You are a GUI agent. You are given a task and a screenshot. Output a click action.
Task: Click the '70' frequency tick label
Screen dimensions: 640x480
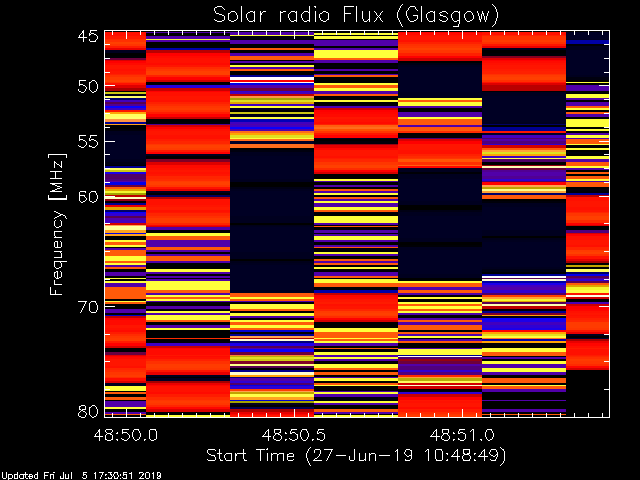tap(88, 307)
